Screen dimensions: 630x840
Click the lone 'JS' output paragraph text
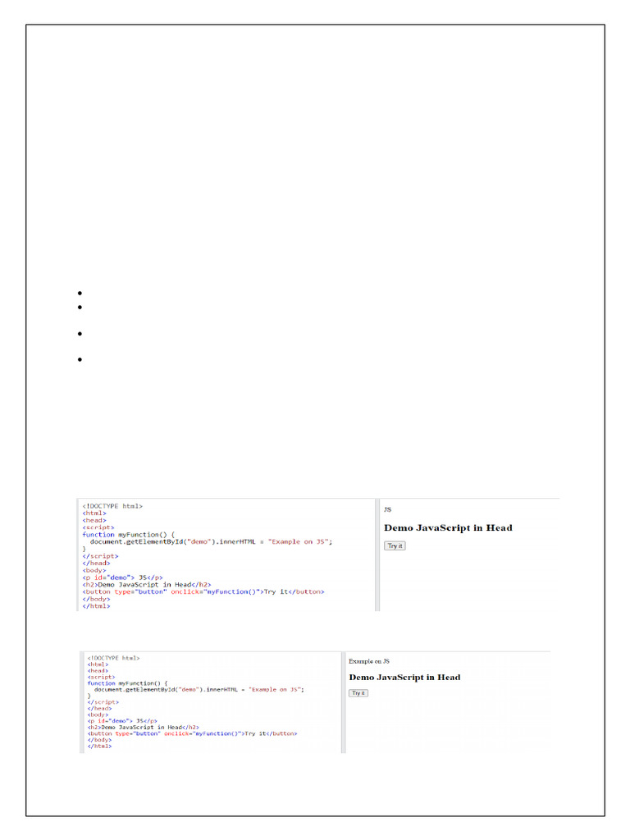tap(388, 509)
